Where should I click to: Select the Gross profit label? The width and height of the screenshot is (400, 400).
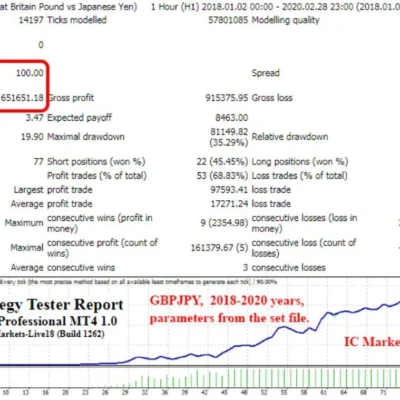tap(71, 98)
